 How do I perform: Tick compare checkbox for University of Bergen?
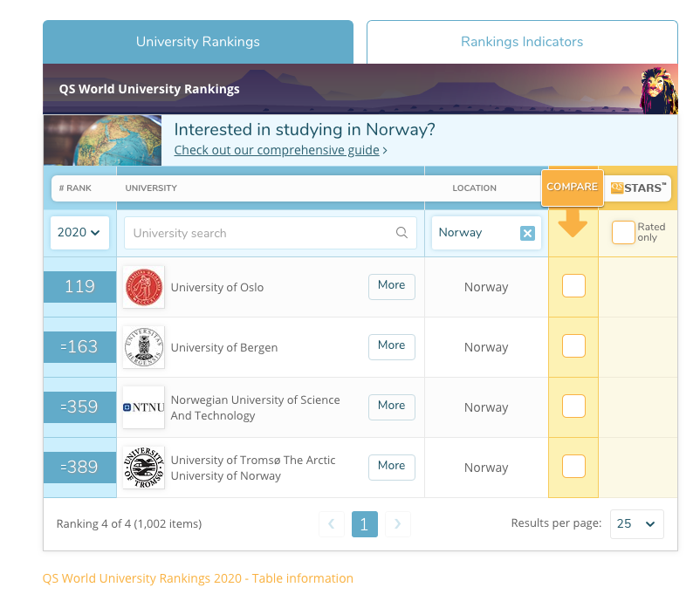click(573, 345)
